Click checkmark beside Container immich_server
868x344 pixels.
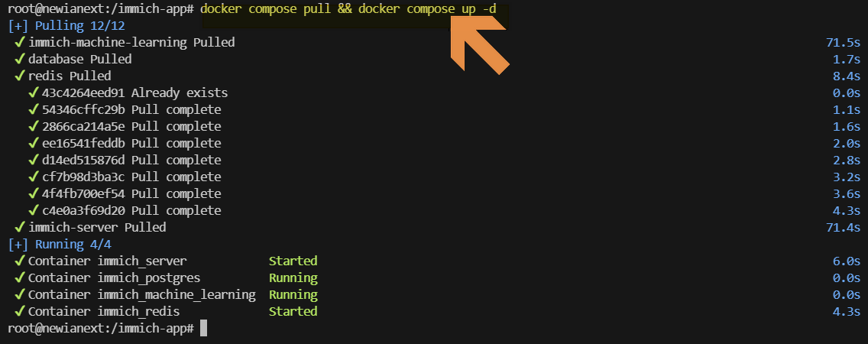[x=20, y=261]
